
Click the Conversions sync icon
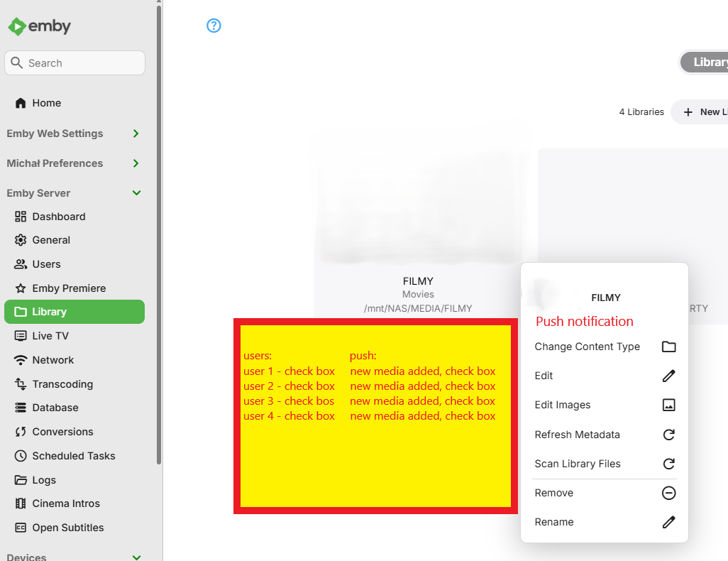tap(21, 432)
